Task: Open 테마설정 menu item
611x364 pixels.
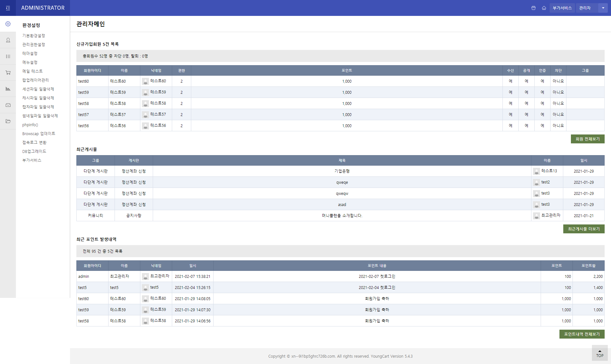Action: pyautogui.click(x=30, y=53)
